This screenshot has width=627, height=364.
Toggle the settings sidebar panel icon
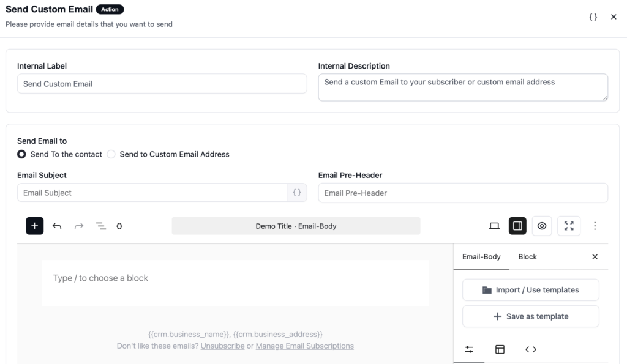[517, 226]
